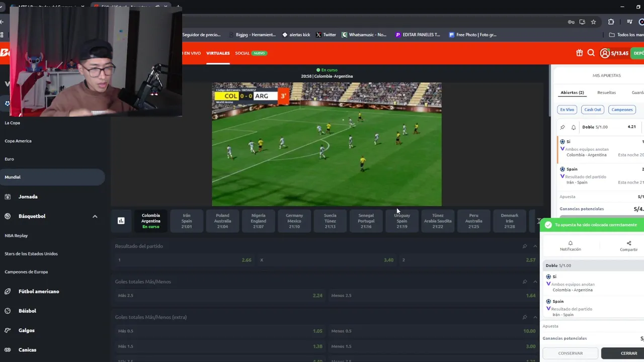
Task: Click the Cerrar button
Action: click(624, 353)
